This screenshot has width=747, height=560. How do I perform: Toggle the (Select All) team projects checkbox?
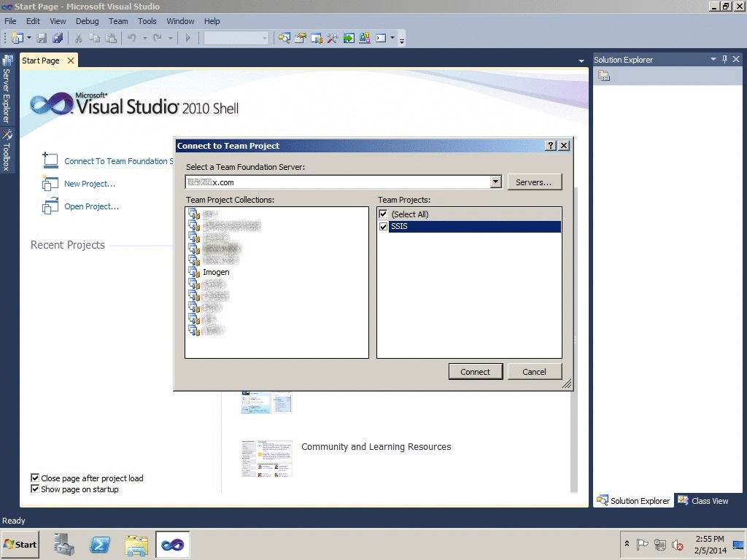point(384,214)
